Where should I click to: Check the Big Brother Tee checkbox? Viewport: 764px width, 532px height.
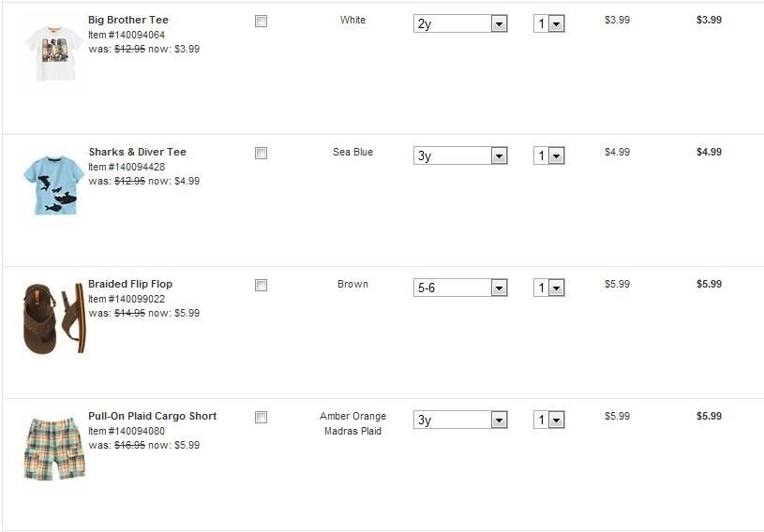pos(261,22)
